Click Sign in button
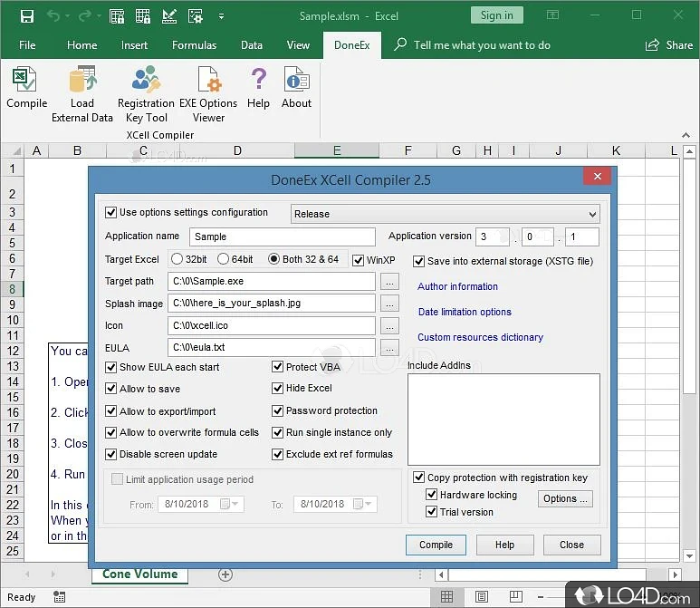 496,15
